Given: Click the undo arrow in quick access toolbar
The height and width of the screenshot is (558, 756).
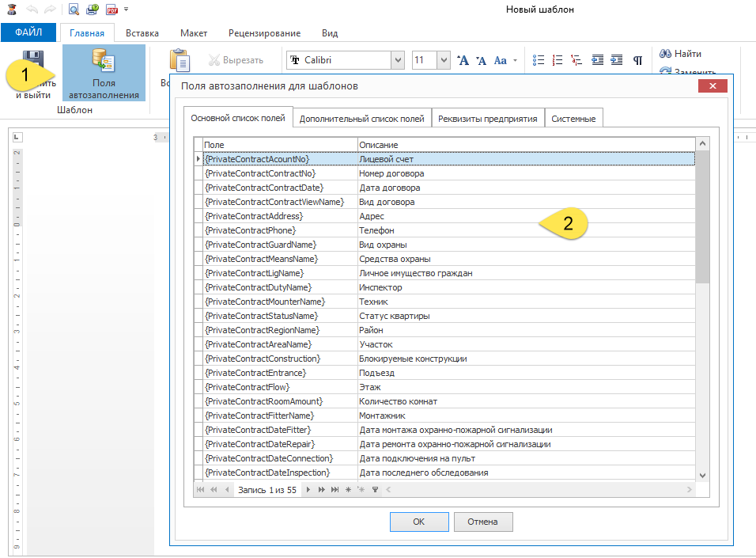Looking at the screenshot, I should point(32,9).
